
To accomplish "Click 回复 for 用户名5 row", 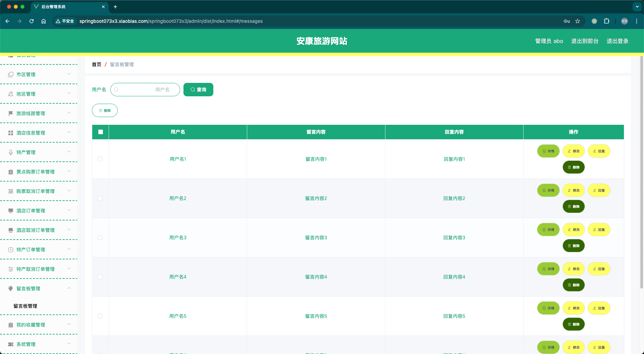I will click(599, 308).
